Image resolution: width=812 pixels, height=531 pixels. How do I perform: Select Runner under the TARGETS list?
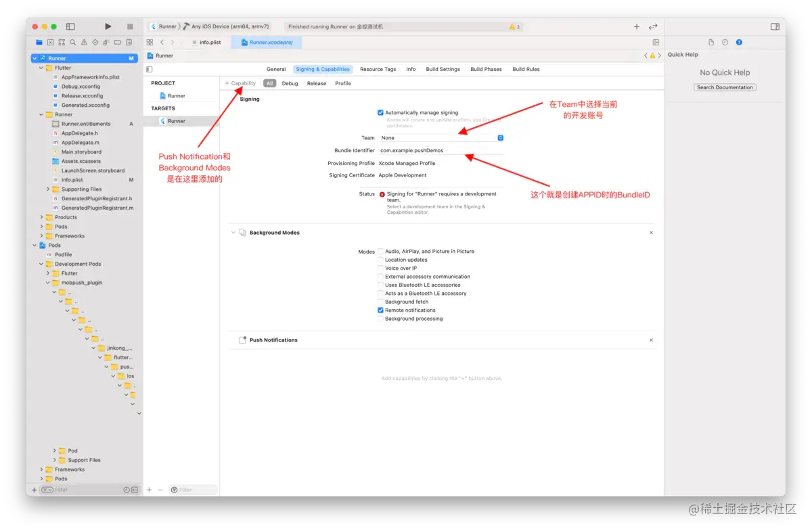[176, 121]
